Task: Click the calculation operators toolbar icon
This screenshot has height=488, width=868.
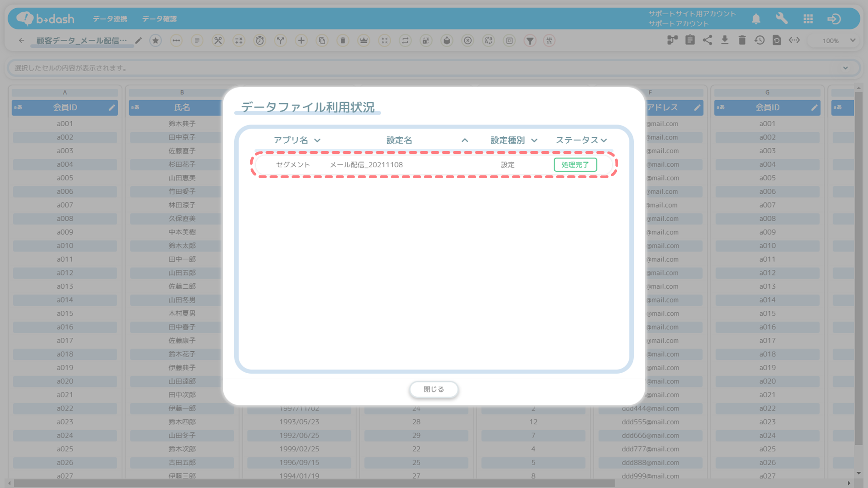Action: (x=239, y=40)
